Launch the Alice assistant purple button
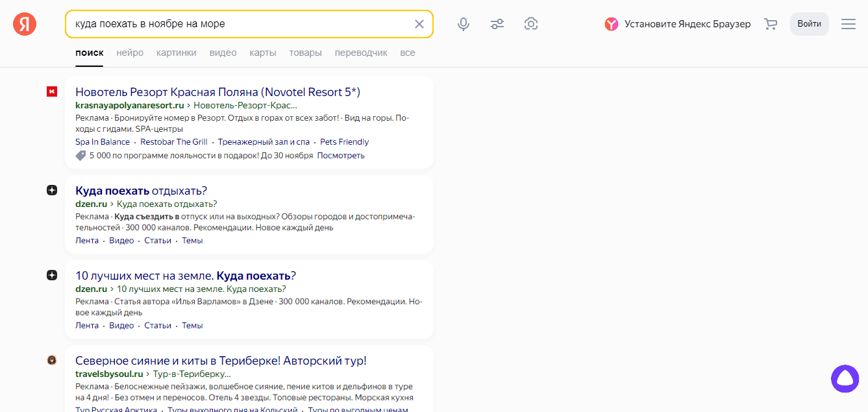The width and height of the screenshot is (868, 412). [x=845, y=378]
